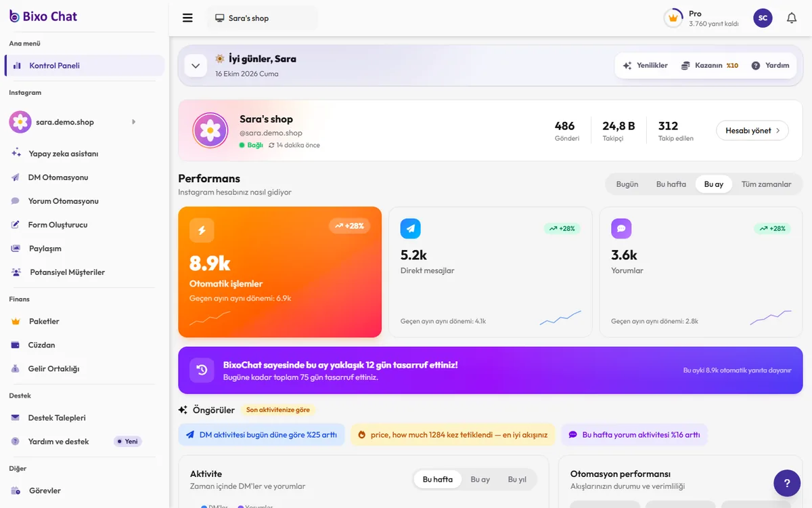Select Bu yıl in Aktivite chart
Viewport: 812px width, 508px height.
(517, 480)
